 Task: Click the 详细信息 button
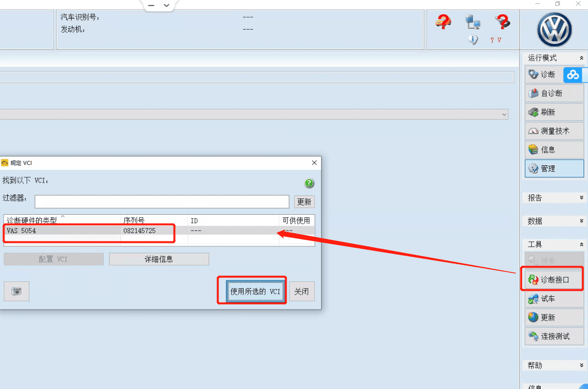coord(159,259)
